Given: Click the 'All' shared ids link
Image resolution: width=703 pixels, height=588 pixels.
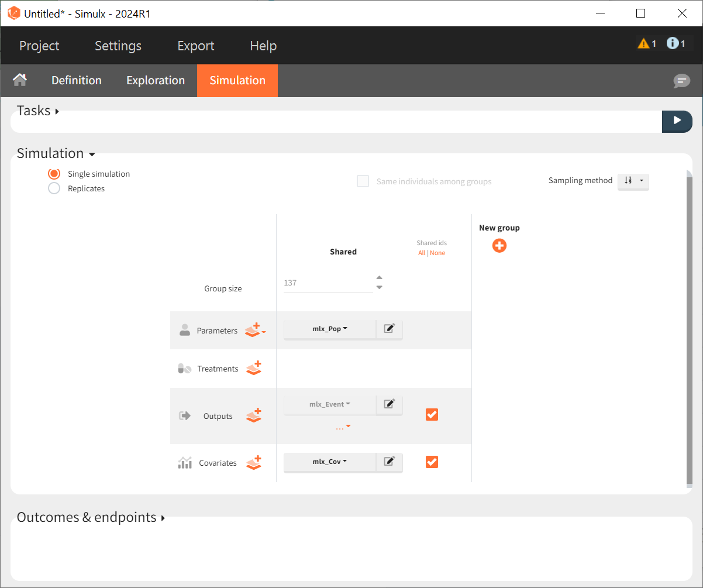Looking at the screenshot, I should coord(421,253).
